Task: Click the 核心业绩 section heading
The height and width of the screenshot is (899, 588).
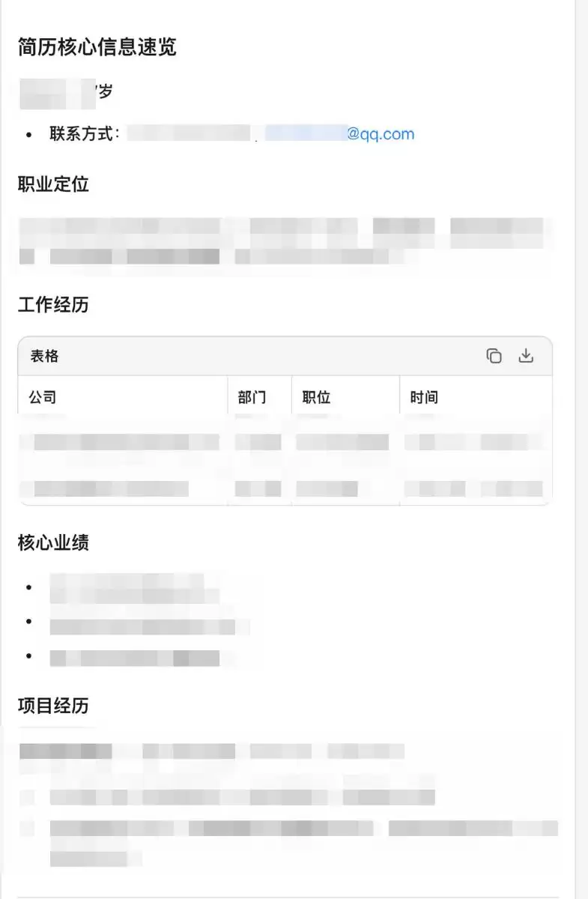Action: pos(53,543)
